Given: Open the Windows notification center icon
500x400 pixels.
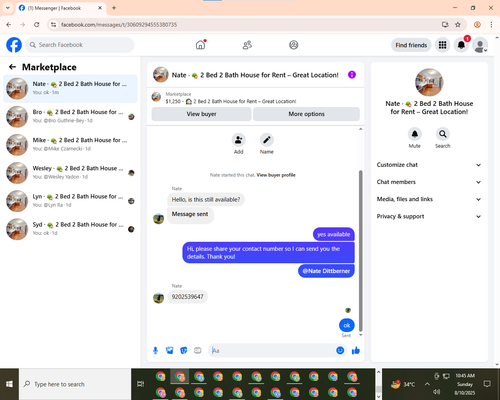Looking at the screenshot, I should [487, 384].
